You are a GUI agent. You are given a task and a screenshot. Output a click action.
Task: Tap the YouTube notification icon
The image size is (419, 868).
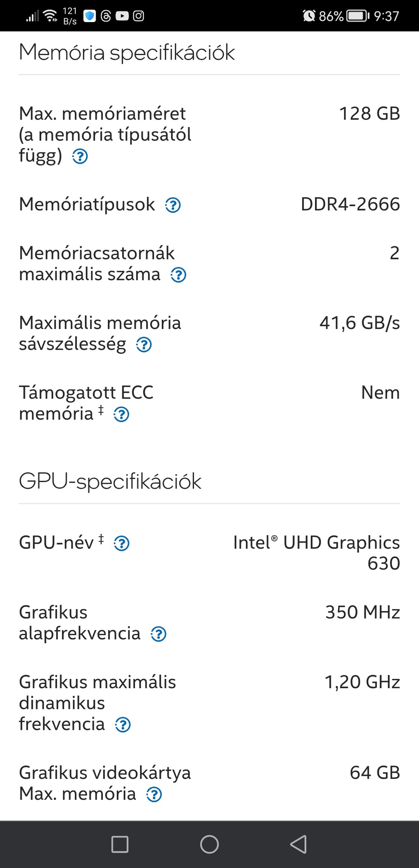(x=122, y=16)
